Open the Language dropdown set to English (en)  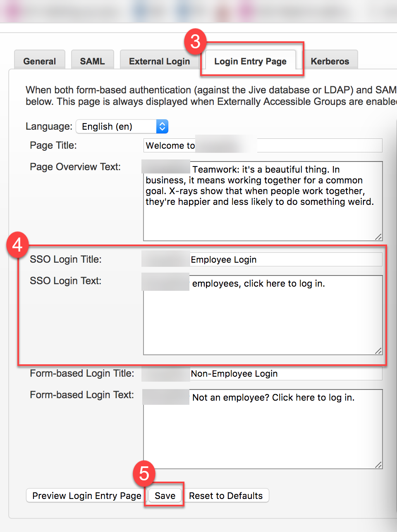tap(122, 126)
